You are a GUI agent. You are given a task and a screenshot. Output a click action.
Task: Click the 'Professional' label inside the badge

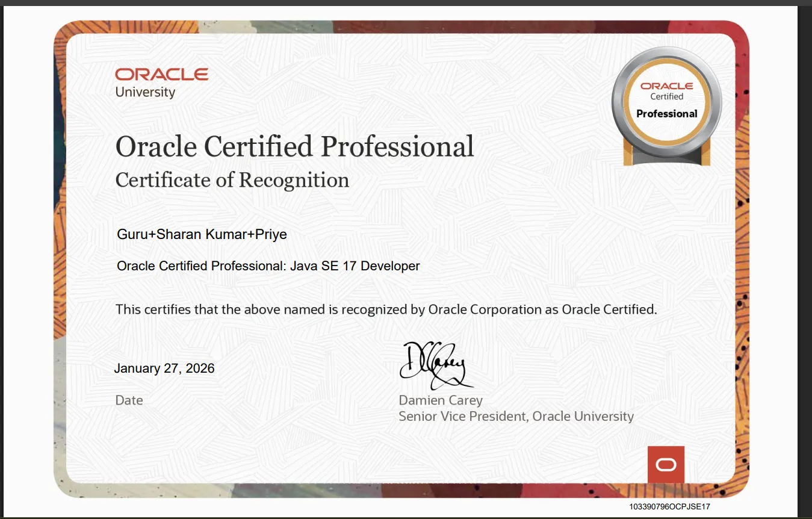(x=666, y=113)
